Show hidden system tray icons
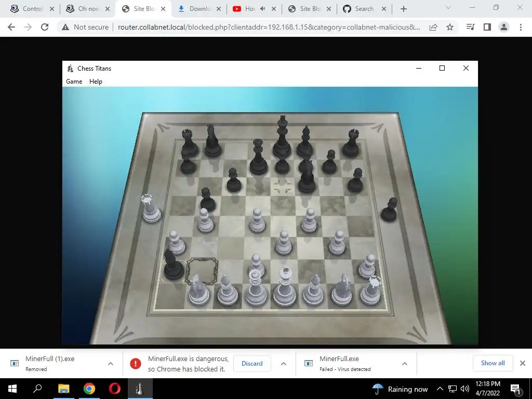The width and height of the screenshot is (532, 399). (440, 389)
